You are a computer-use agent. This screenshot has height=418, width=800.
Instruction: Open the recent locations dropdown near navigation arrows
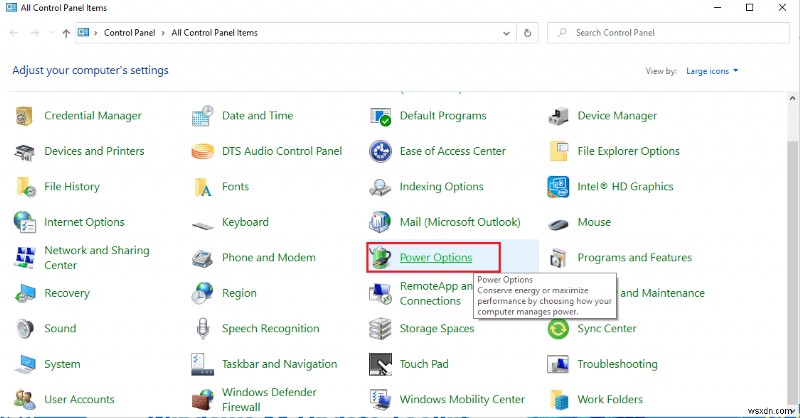(x=50, y=33)
